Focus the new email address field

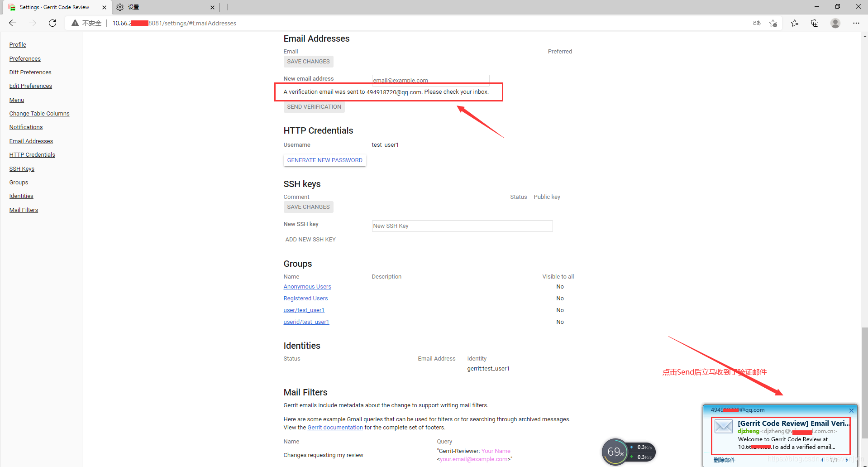(x=430, y=80)
